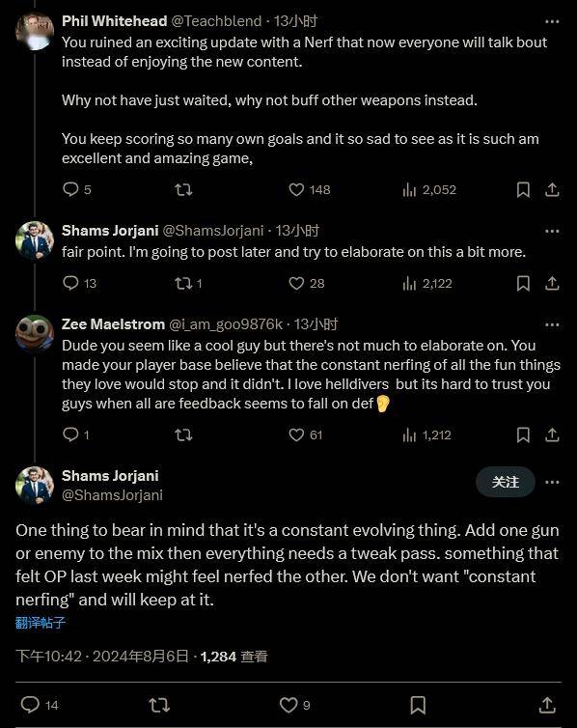Translate the post via 翻译帖子
The image size is (577, 728).
[41, 623]
